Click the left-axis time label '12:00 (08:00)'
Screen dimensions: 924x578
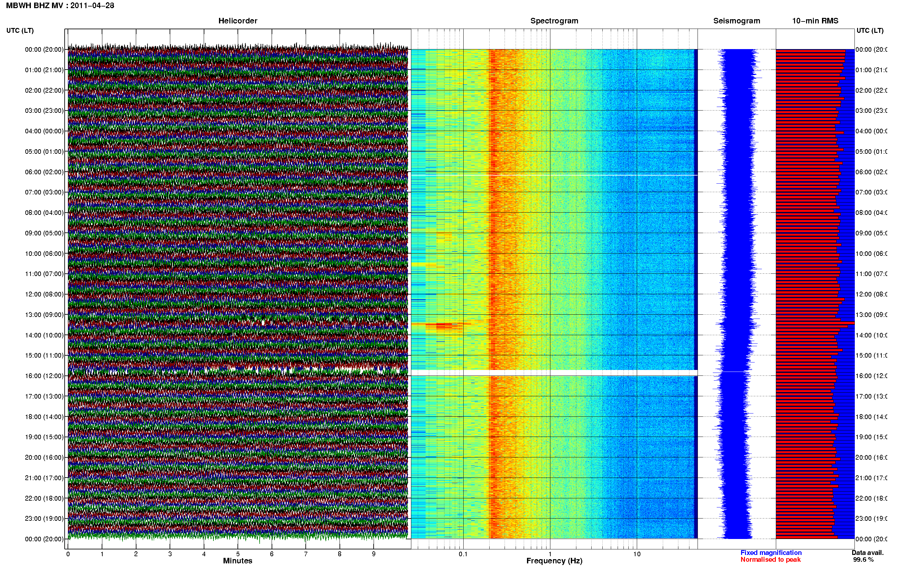click(44, 294)
